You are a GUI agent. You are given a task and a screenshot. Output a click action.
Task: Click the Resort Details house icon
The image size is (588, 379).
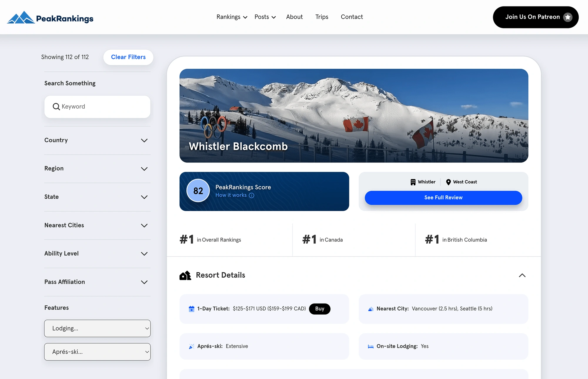tap(185, 275)
